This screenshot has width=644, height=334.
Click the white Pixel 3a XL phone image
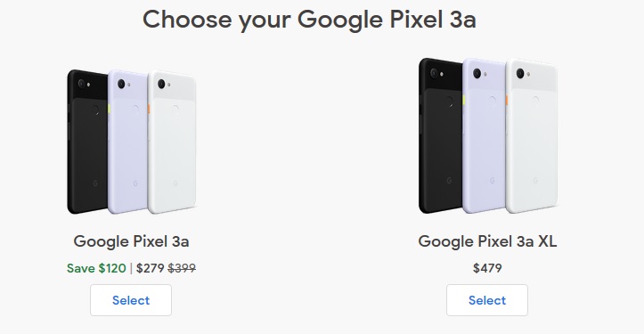coord(532,135)
